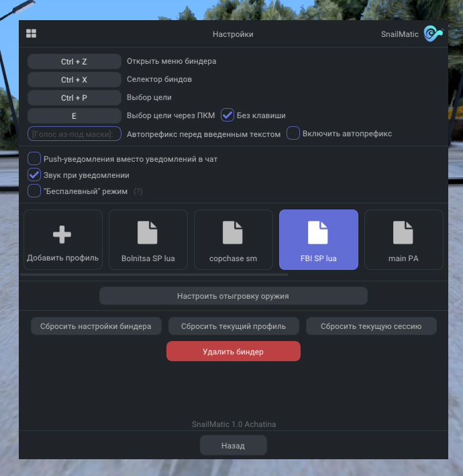Toggle the 'Беспалевный' режим checkbox
Screen dimensions: 463x476
34,191
